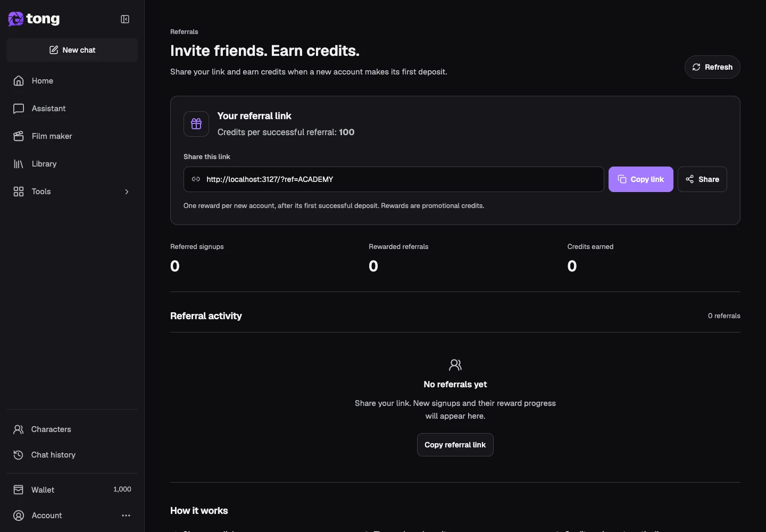Click the Copy referral link button
Screen dimensions: 766x532
(455, 445)
